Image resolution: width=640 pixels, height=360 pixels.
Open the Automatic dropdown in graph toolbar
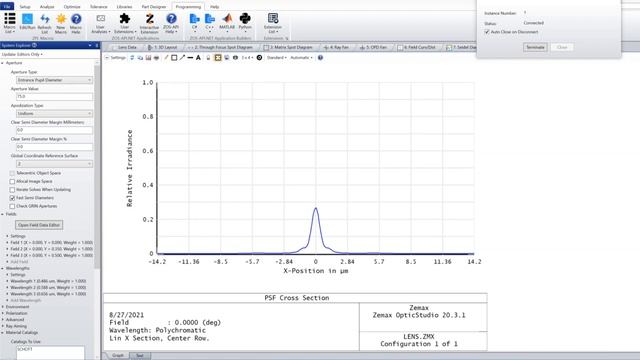pyautogui.click(x=301, y=58)
